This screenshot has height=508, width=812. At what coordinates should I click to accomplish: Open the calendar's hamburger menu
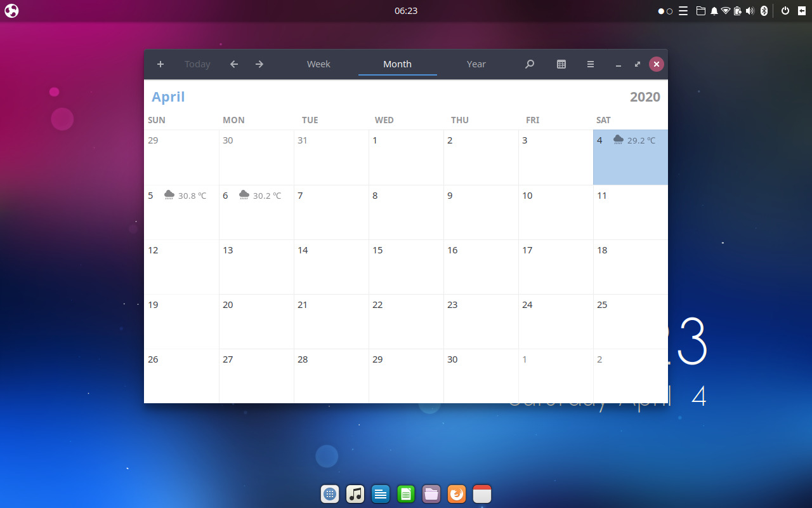[x=590, y=64]
